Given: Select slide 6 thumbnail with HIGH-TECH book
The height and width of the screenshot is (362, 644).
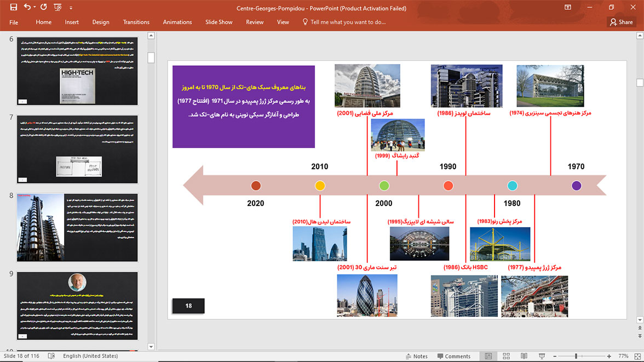Looking at the screenshot, I should coord(77,71).
